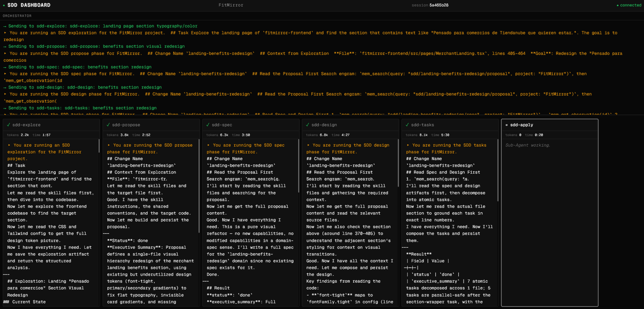
Task: Click the 'Done.' line in sdd-spec panel
Action: [x=214, y=274]
